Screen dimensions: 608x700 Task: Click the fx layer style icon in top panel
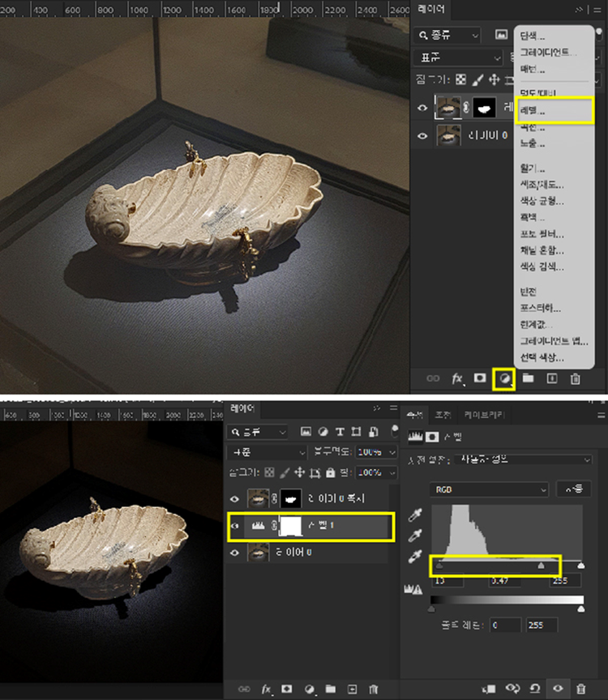457,378
